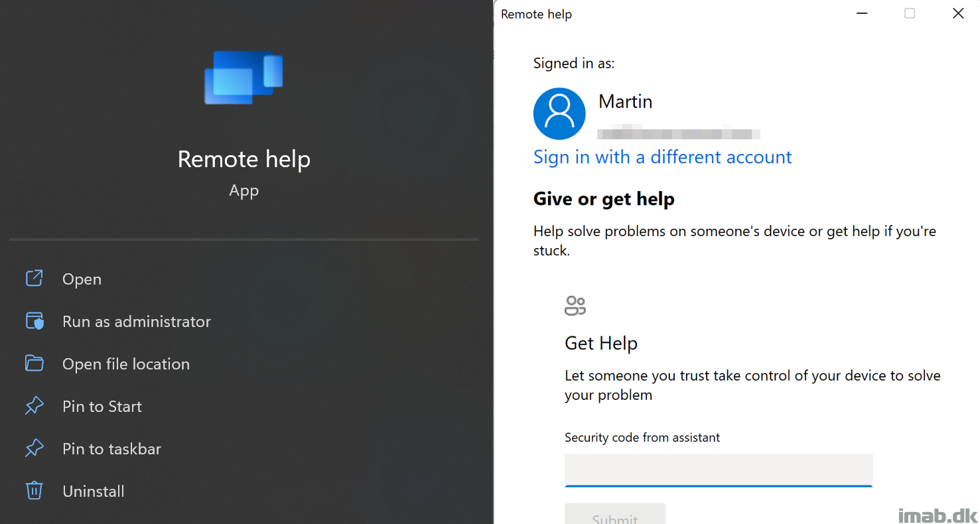This screenshot has height=524, width=980.
Task: Click the Get Help people icon
Action: pyautogui.click(x=575, y=306)
